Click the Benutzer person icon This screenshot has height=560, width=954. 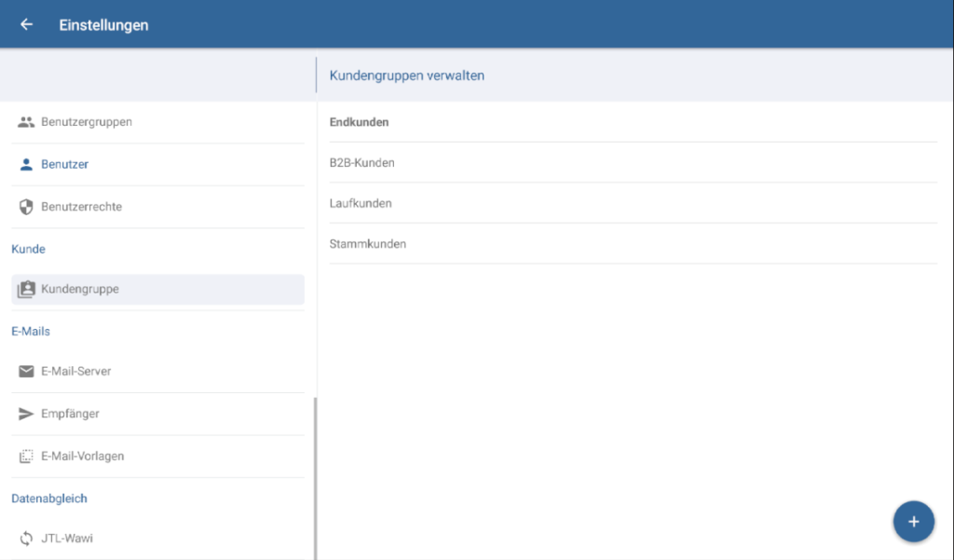coord(26,164)
